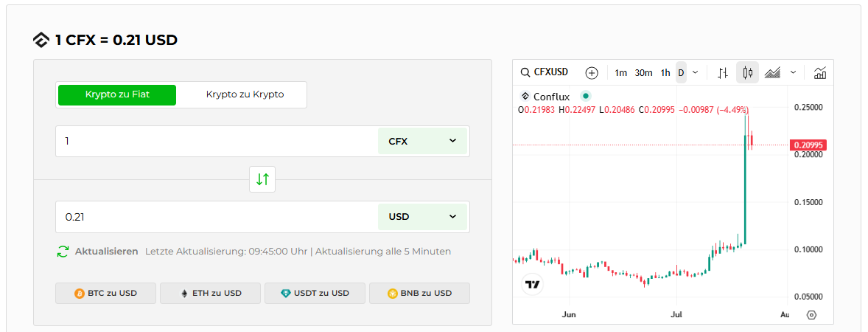Image resolution: width=868 pixels, height=332 pixels.
Task: Select the D daily chart interval
Action: coord(681,72)
